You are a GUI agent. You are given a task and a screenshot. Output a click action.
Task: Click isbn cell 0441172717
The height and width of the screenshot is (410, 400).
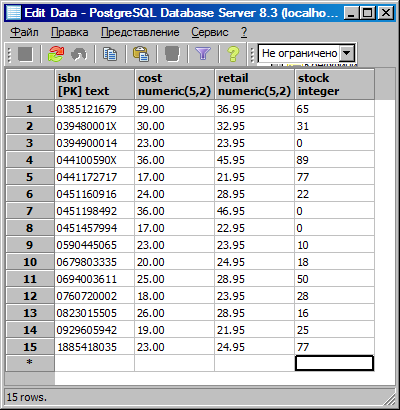pyautogui.click(x=94, y=177)
